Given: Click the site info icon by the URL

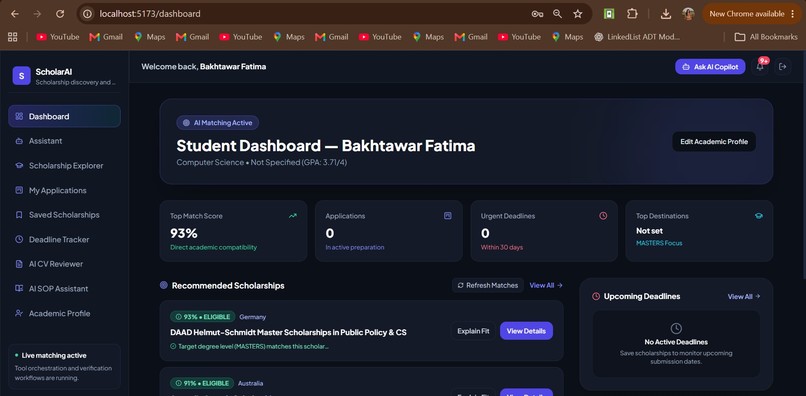Looking at the screenshot, I should pyautogui.click(x=87, y=14).
